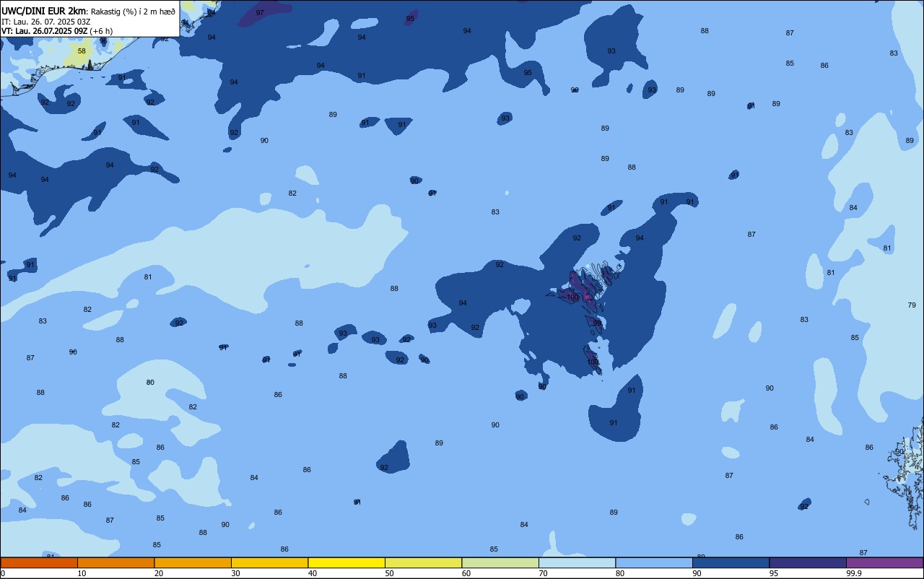Click the title text 'UWC/DINI EUR 2km'

[x=43, y=10]
